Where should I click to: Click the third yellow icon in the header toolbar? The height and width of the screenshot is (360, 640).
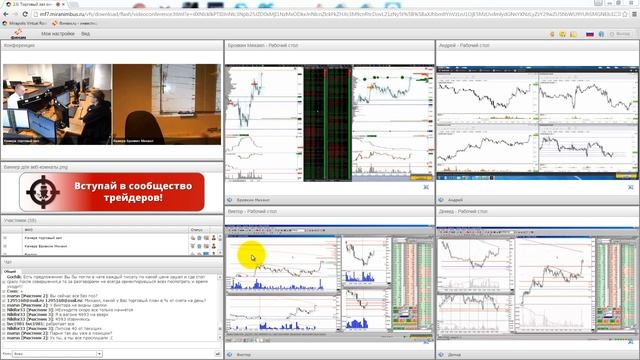pyautogui.click(x=573, y=34)
